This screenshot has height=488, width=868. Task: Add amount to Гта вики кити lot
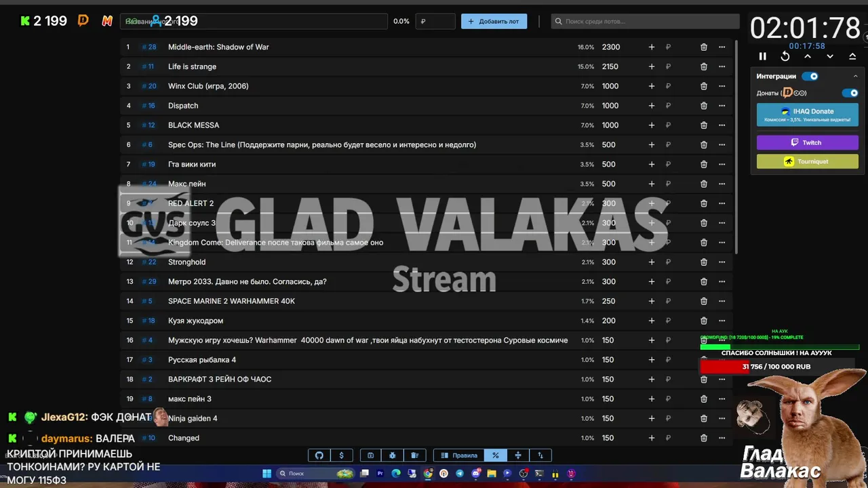point(652,164)
